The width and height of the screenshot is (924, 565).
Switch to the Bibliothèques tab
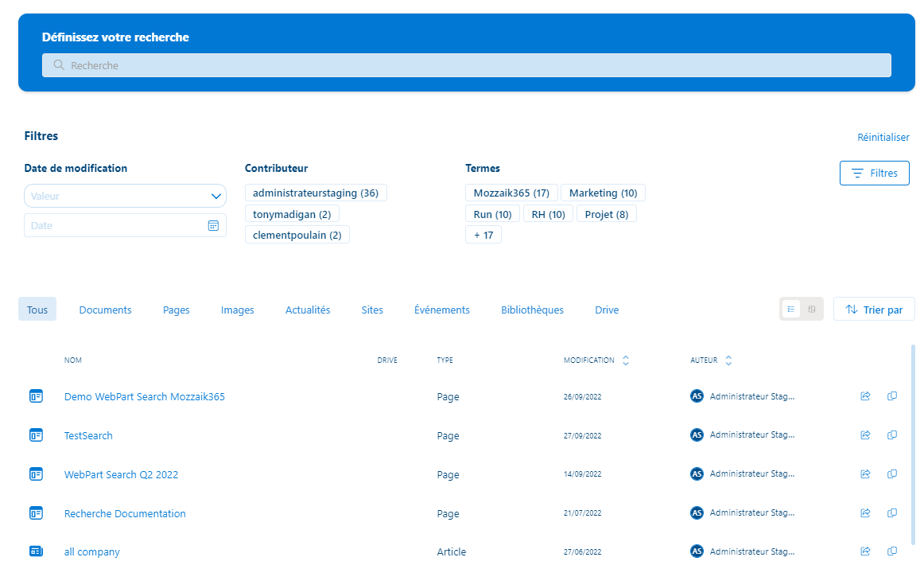pyautogui.click(x=532, y=310)
